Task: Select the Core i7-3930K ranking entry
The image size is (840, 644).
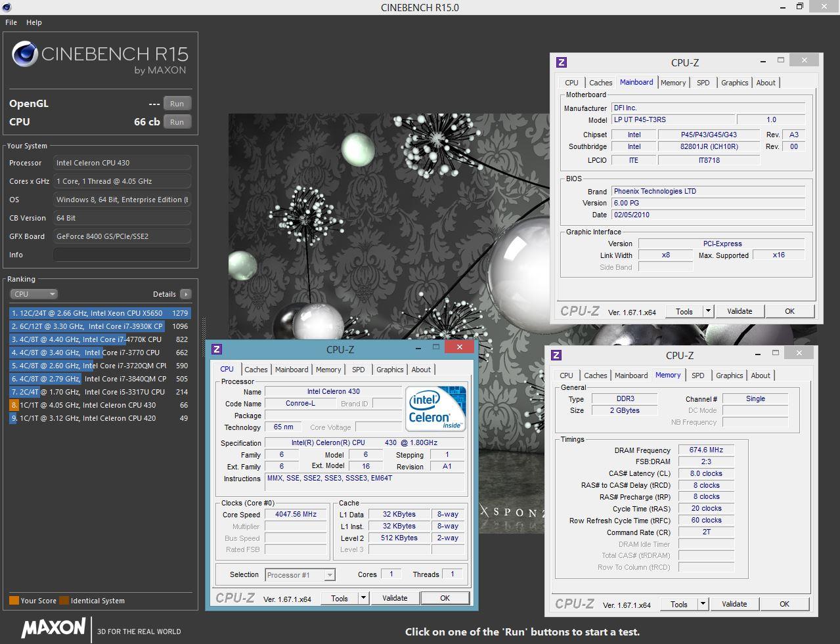Action: click(x=100, y=326)
